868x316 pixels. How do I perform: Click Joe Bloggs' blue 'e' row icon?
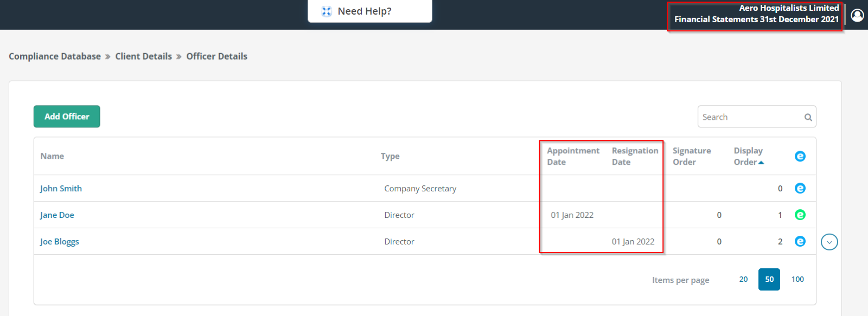point(800,241)
